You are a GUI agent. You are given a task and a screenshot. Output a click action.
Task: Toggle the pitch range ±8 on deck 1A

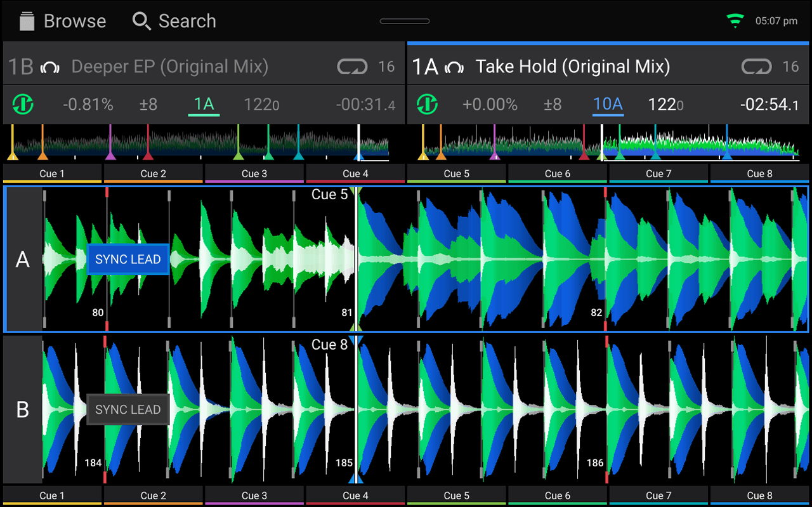553,104
